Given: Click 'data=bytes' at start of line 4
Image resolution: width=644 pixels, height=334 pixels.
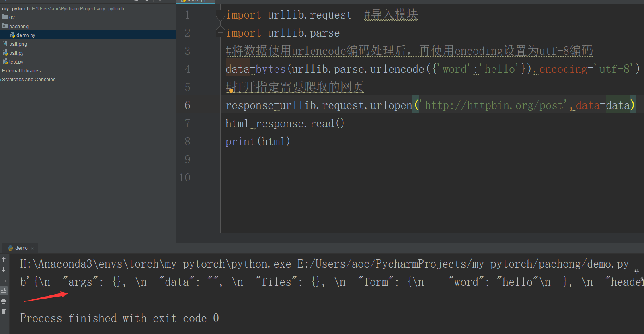Looking at the screenshot, I should click(x=256, y=69).
